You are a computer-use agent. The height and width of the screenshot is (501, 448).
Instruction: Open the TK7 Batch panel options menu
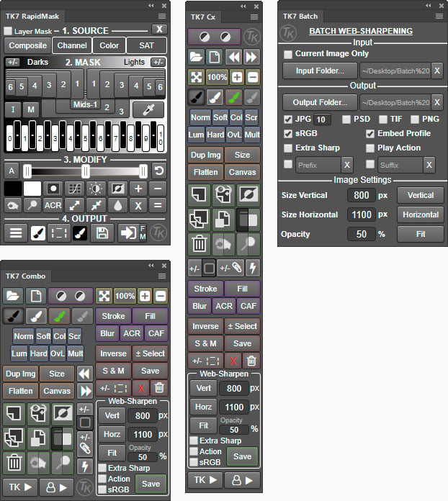[439, 17]
